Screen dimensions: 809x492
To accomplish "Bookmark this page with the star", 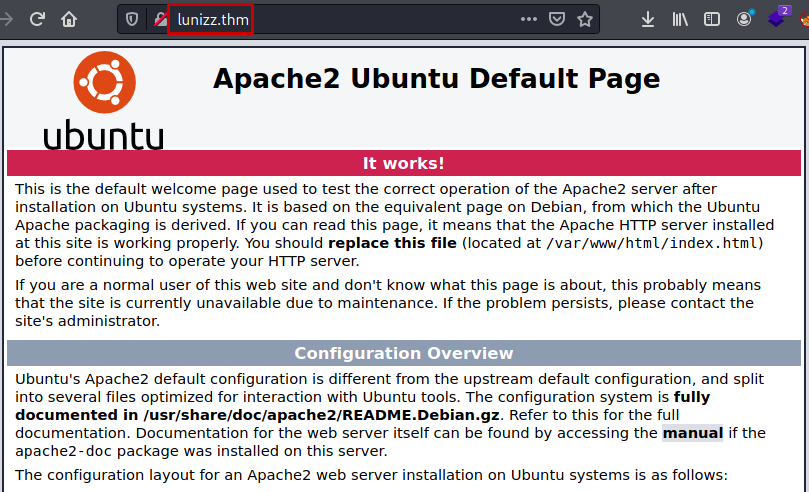I will click(x=585, y=20).
